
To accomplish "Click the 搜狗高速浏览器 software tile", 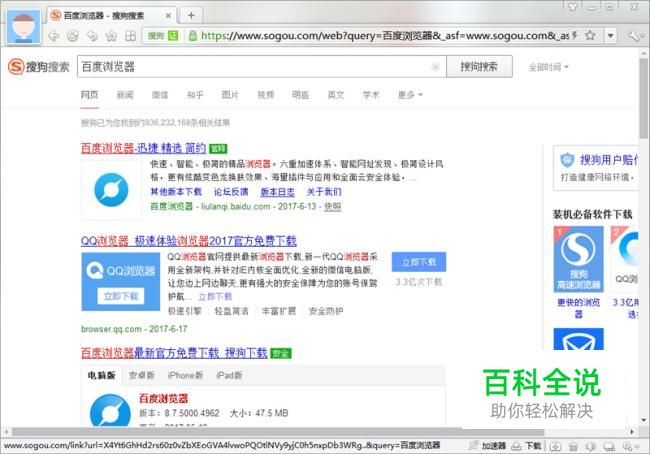I will [x=578, y=259].
